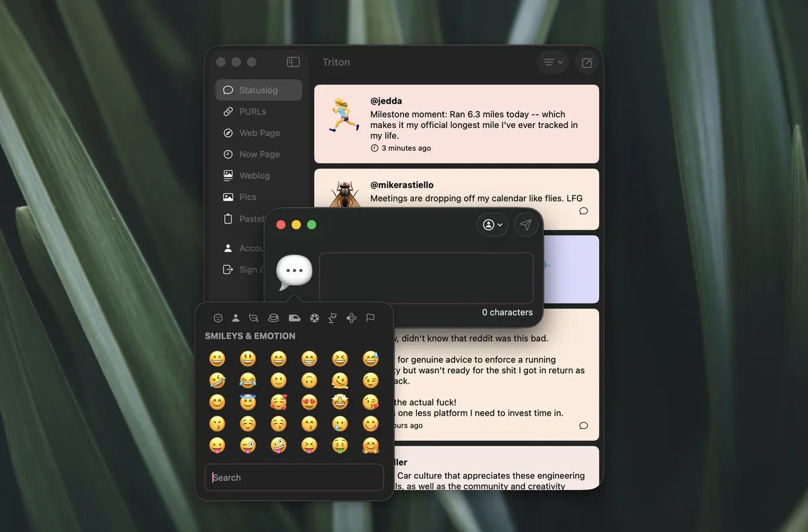808x532 pixels.
Task: Click the status text input area
Action: click(x=426, y=278)
